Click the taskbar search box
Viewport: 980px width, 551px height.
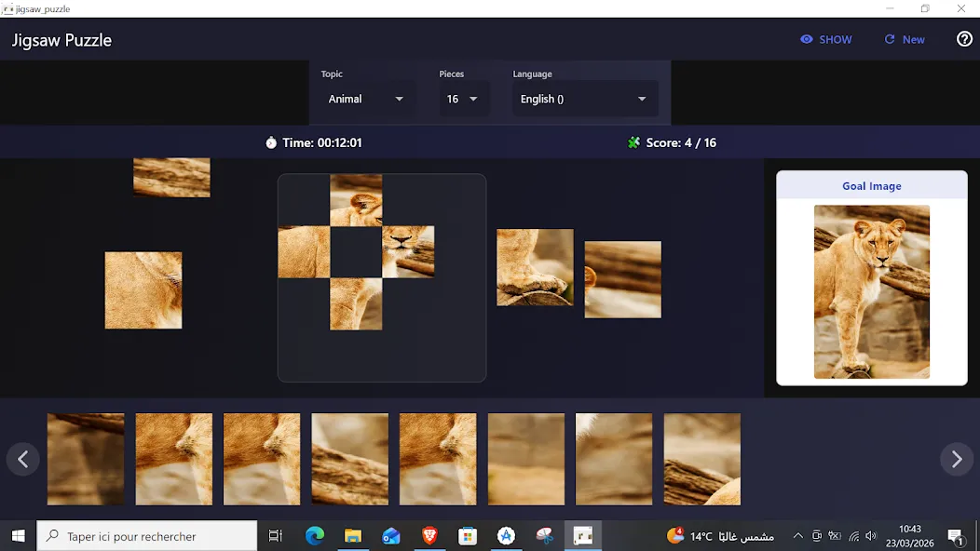tap(147, 536)
